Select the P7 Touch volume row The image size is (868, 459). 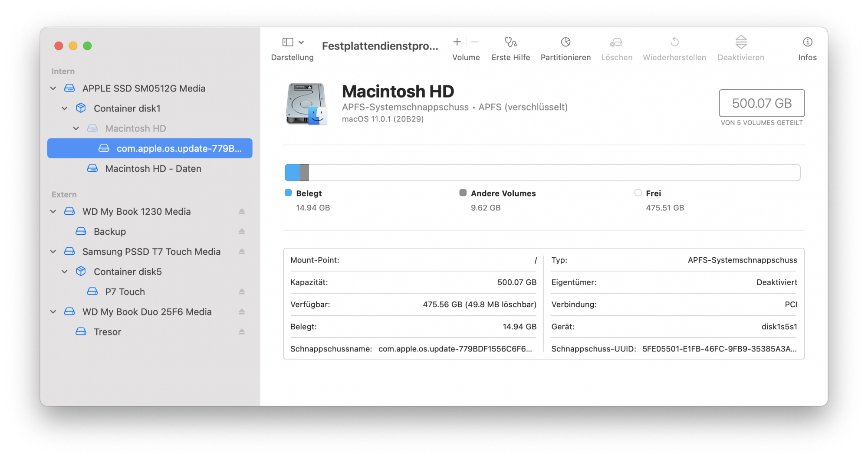click(x=150, y=292)
